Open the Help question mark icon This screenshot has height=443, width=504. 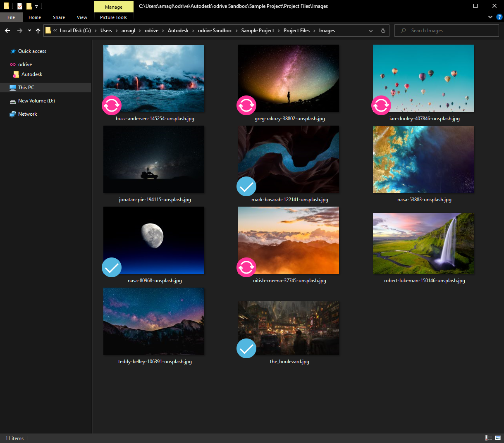point(499,17)
